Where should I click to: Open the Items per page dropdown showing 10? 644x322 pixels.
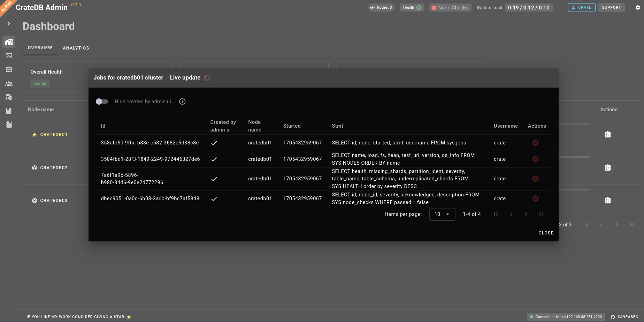442,214
